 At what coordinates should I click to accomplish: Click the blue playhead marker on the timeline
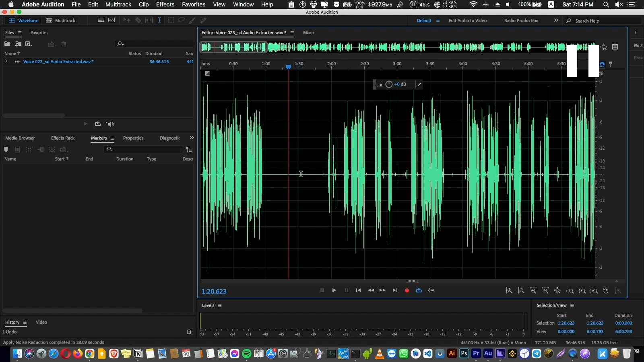pos(288,67)
